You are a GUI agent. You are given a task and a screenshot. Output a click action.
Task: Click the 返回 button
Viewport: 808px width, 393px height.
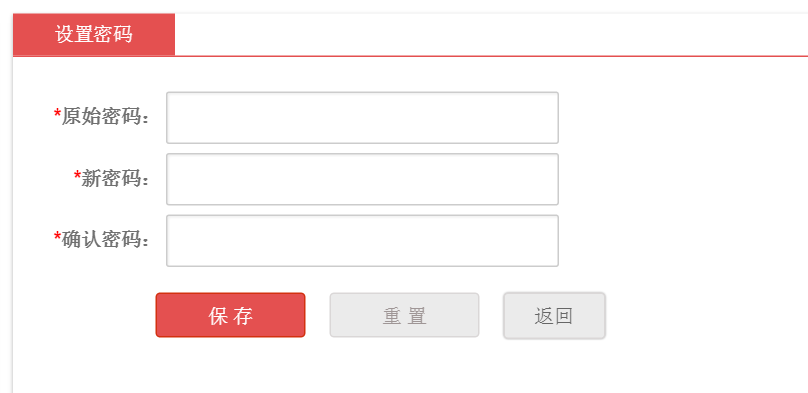pos(554,316)
